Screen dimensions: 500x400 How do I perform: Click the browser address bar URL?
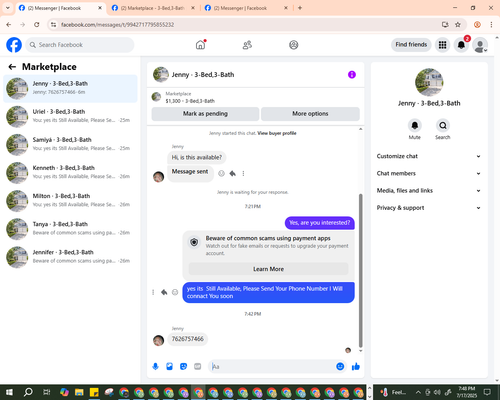point(117,25)
